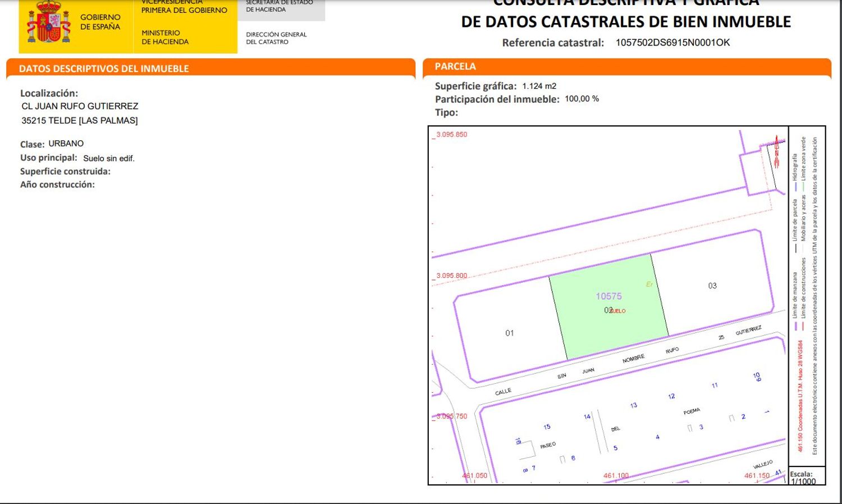Select the '100,00 %' participation value
This screenshot has height=504, width=842.
[582, 99]
